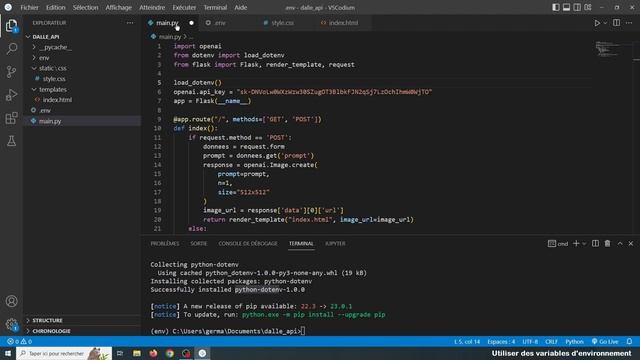Create new terminal with plus icon
This screenshot has height=360, width=640.
[576, 243]
